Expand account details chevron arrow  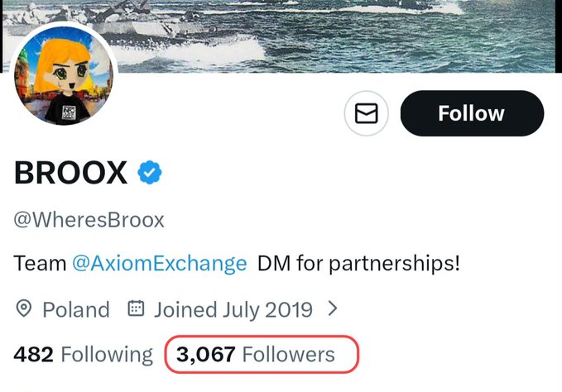[x=334, y=309]
